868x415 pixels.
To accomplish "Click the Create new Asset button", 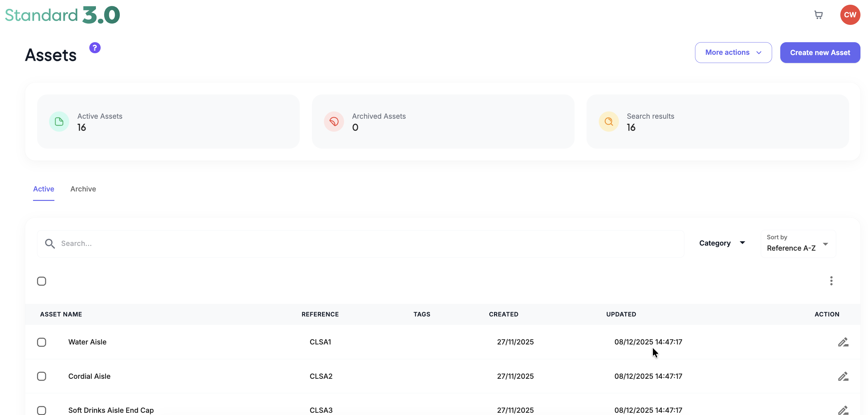I will (x=820, y=53).
